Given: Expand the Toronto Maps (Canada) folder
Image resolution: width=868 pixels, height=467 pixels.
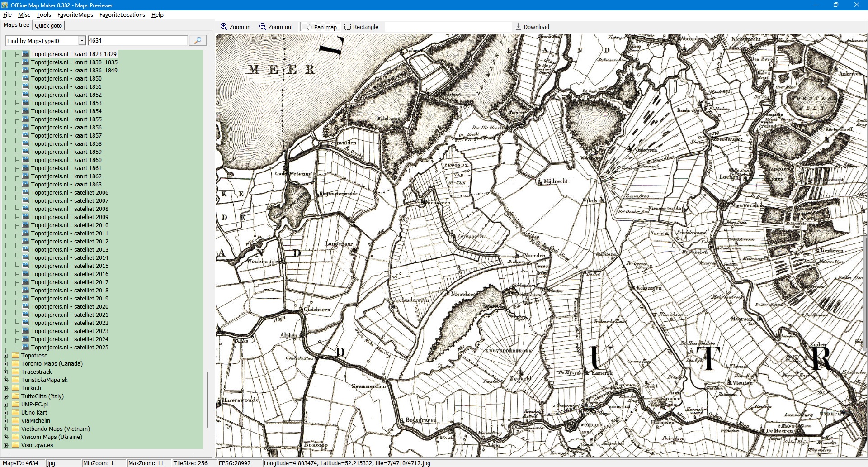Looking at the screenshot, I should (x=6, y=364).
